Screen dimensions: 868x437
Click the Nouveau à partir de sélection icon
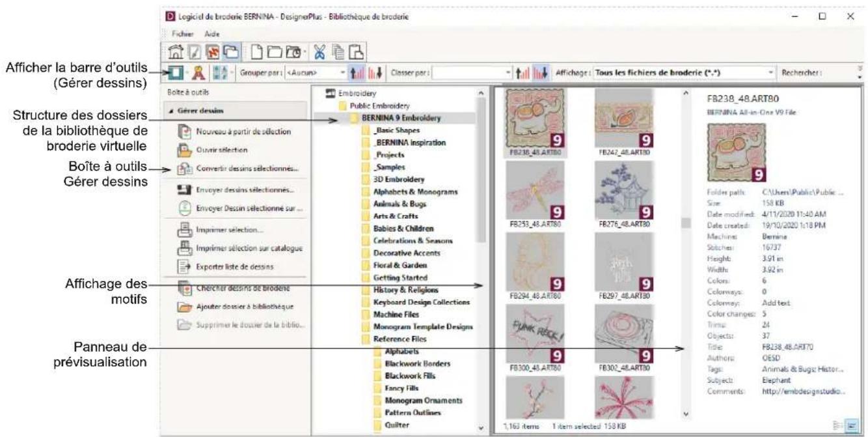point(183,131)
